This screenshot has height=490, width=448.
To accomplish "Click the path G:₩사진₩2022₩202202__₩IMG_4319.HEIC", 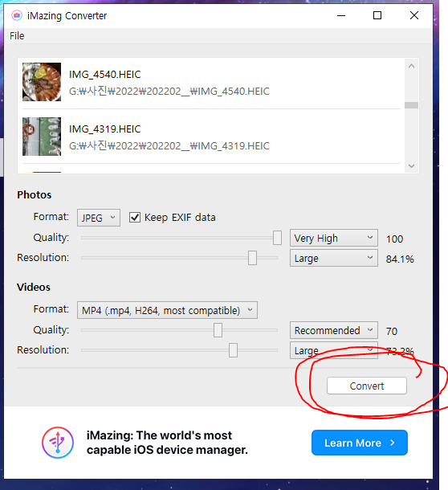I will click(x=169, y=146).
